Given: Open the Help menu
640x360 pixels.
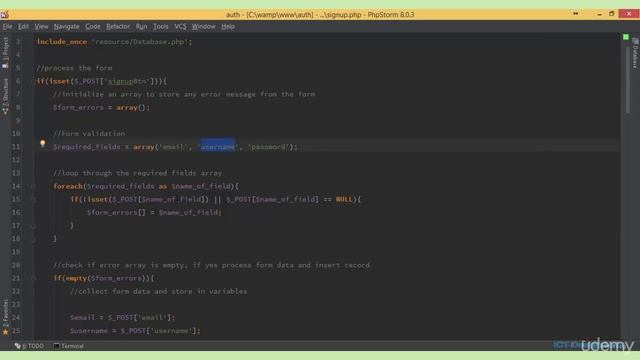Looking at the screenshot, I should [x=228, y=27].
